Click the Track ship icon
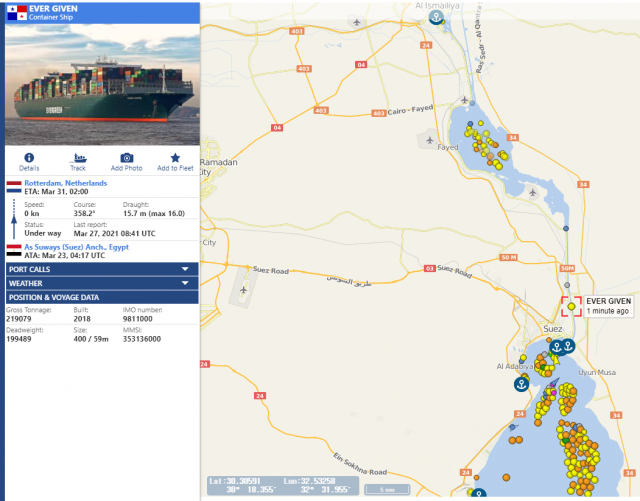The width and height of the screenshot is (640, 501). (78, 158)
